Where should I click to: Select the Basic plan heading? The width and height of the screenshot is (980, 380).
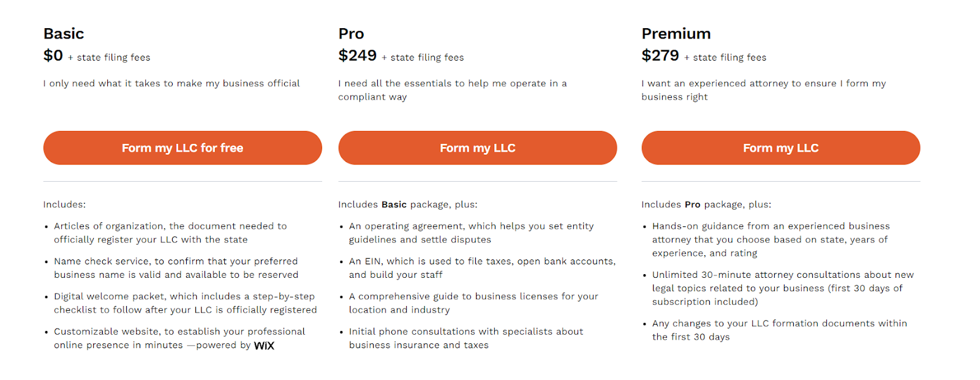point(64,34)
